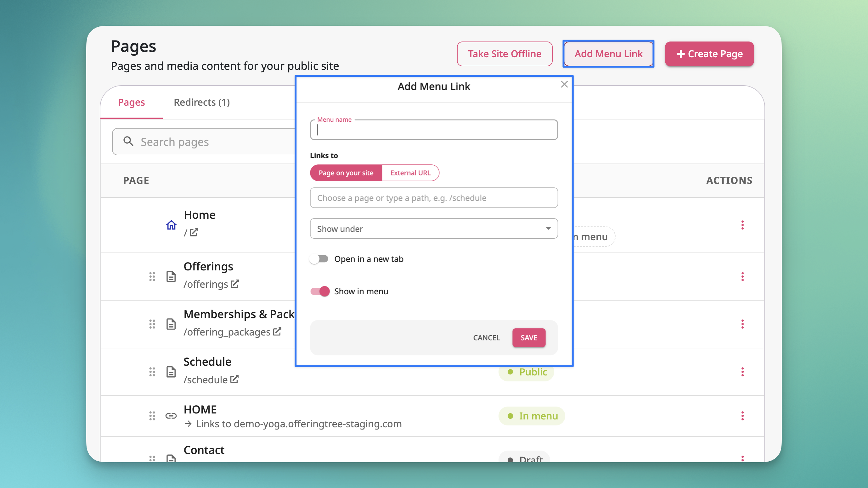The height and width of the screenshot is (488, 868).
Task: Open actions menu for Home row
Action: pyautogui.click(x=742, y=225)
